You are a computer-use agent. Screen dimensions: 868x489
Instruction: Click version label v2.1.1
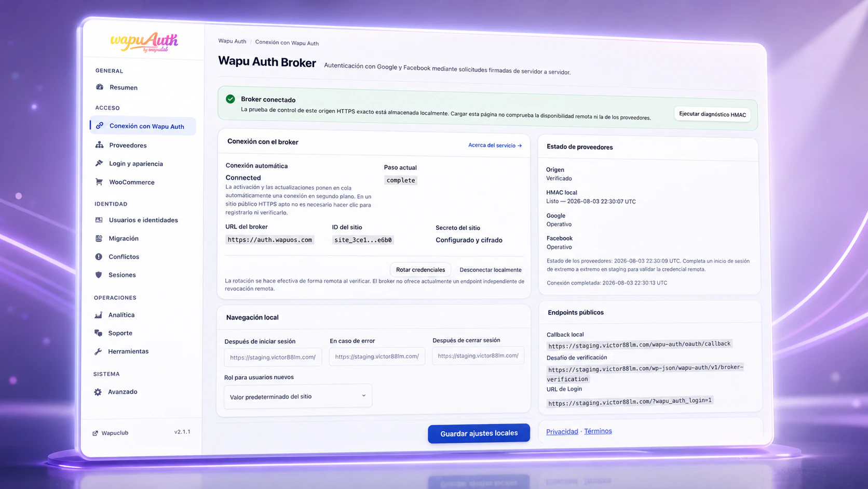point(182,432)
